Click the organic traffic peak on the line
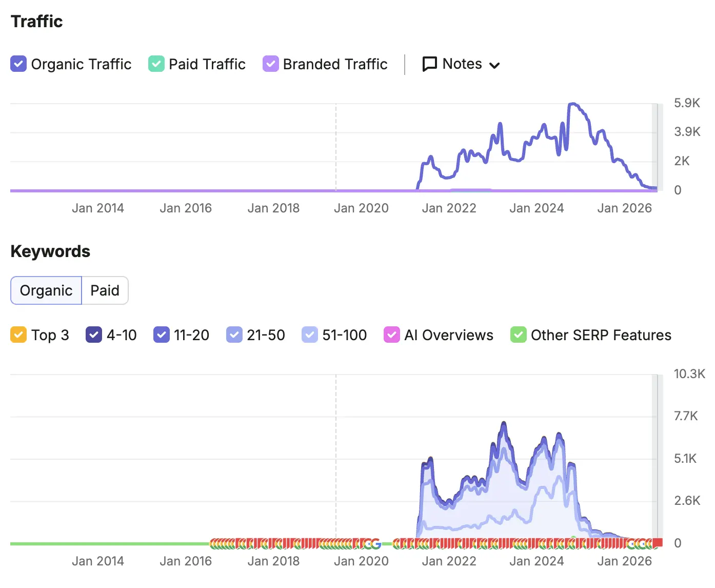 point(572,104)
